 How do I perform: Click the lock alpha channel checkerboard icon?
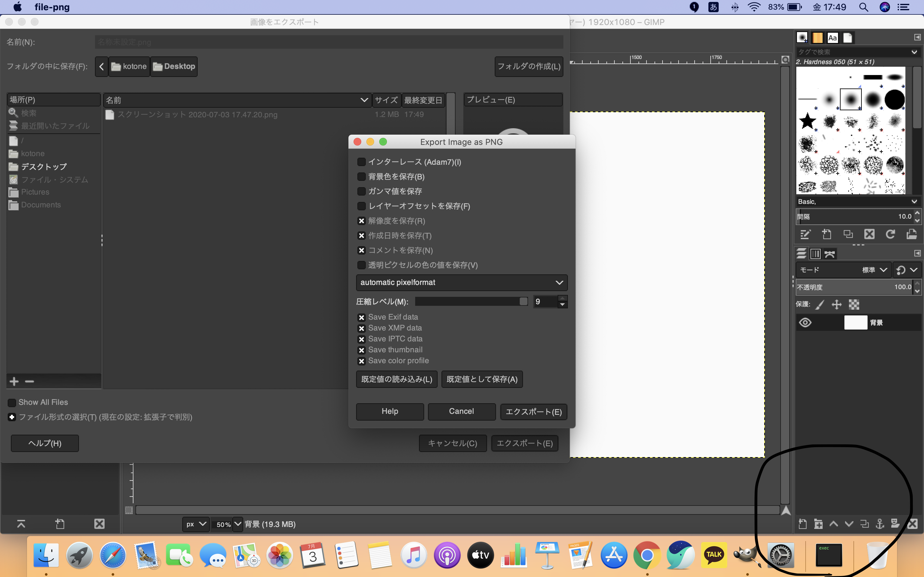(x=854, y=304)
